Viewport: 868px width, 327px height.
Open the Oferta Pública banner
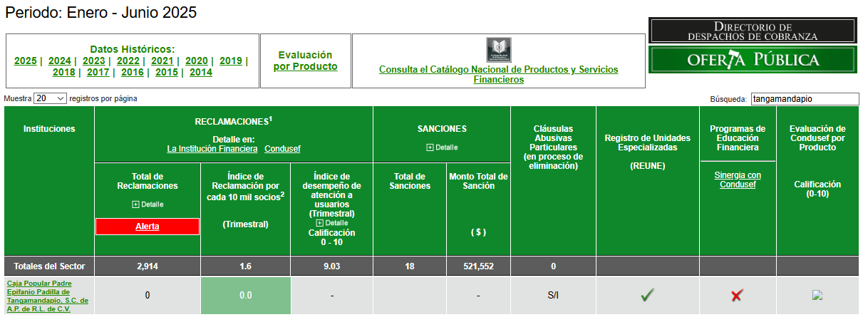[753, 60]
